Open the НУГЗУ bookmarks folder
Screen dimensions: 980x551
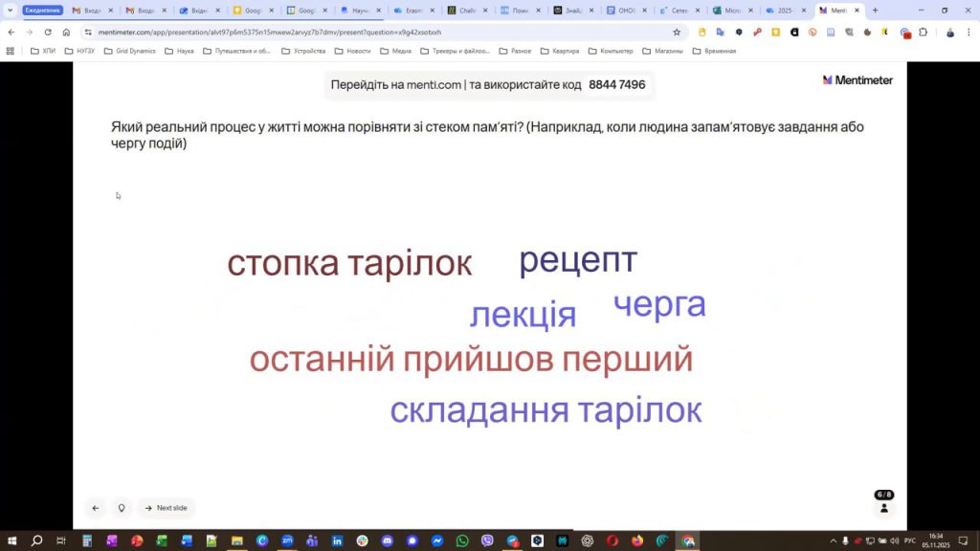(80, 52)
